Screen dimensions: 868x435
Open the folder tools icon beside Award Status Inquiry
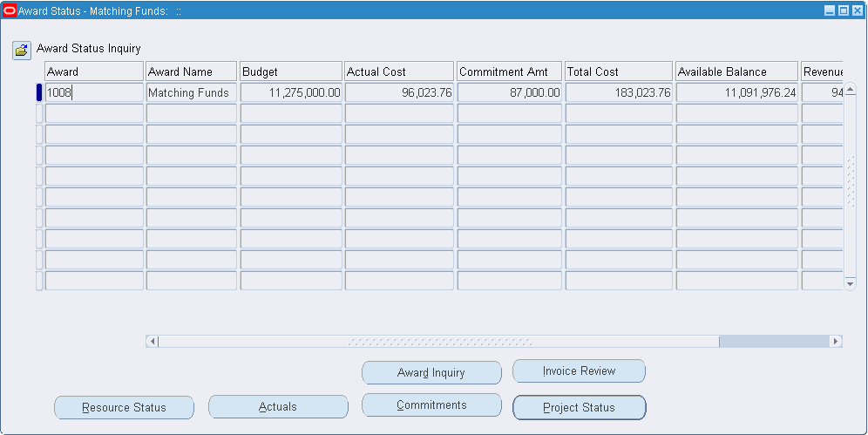(x=22, y=51)
